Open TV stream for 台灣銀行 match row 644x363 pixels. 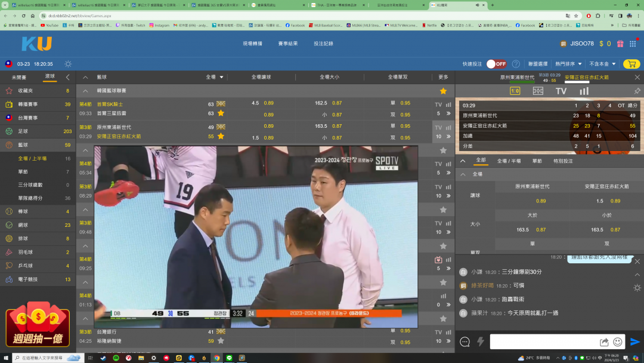438,332
